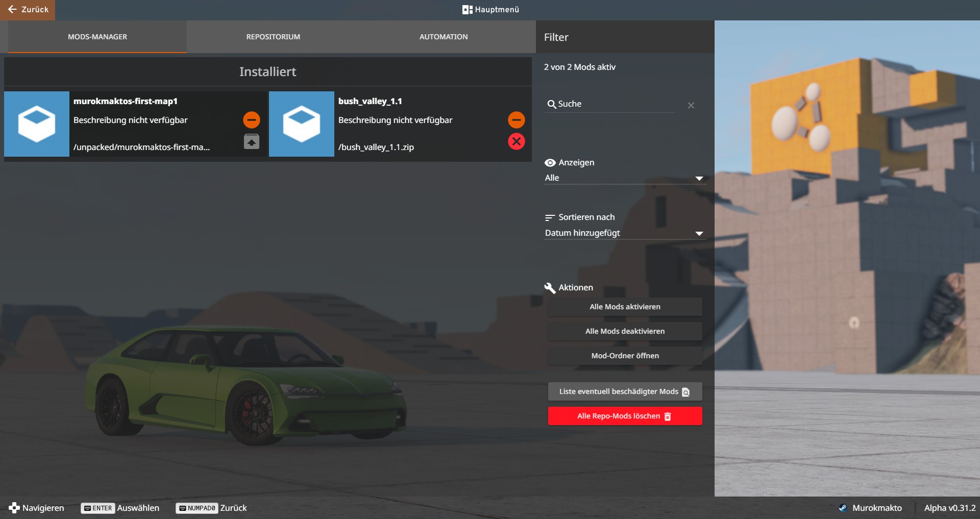Click '2 von 2 Mods aktiv' text
980x519 pixels.
579,67
